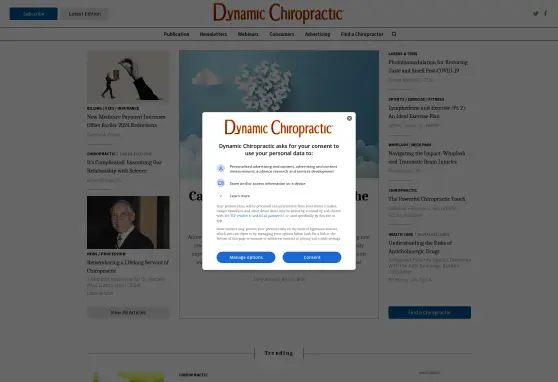Open the Facebook icon in header

(x=545, y=14)
